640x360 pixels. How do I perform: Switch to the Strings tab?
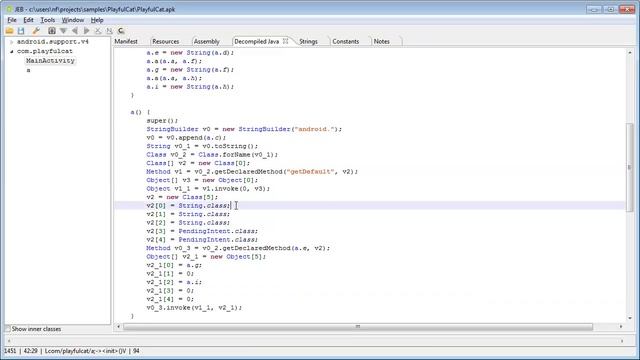click(308, 41)
